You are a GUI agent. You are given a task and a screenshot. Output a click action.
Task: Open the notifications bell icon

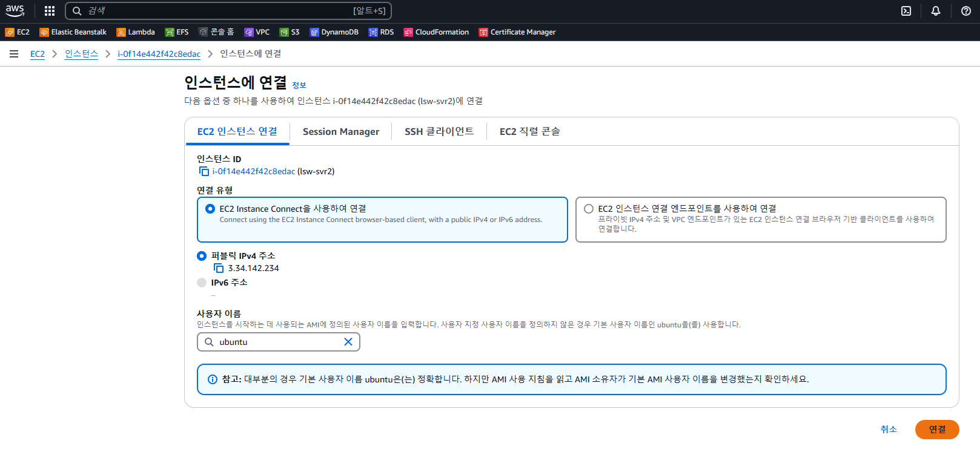tap(936, 11)
